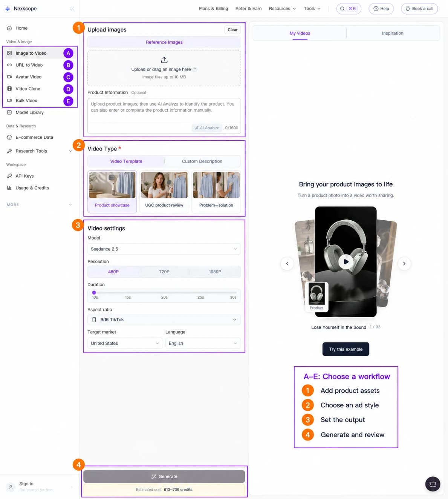Click the image upload drop zone

pyautogui.click(x=164, y=68)
